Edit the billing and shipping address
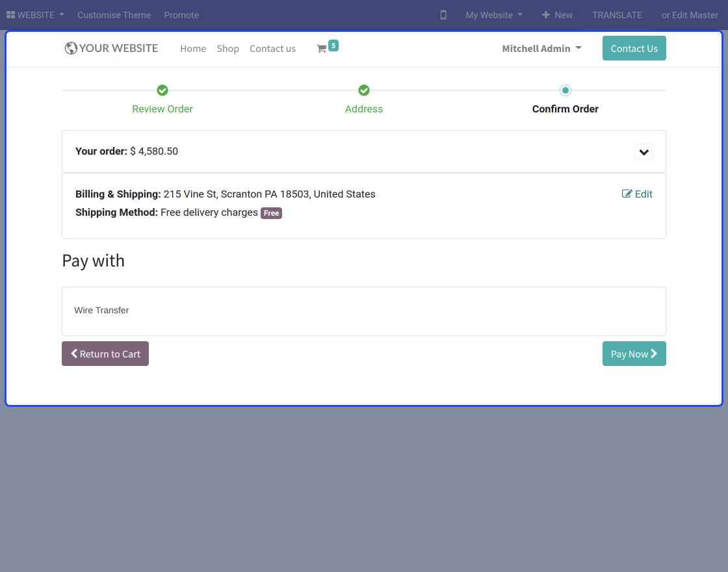 637,194
